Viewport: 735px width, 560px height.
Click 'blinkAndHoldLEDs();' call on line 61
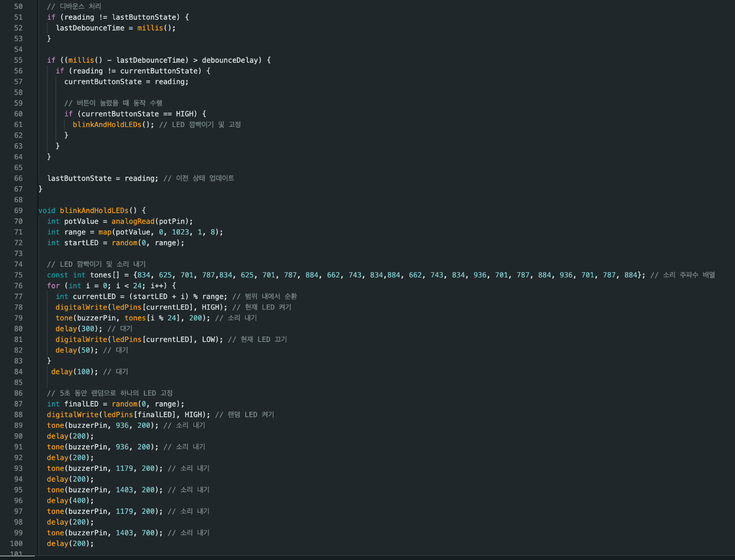click(x=114, y=124)
